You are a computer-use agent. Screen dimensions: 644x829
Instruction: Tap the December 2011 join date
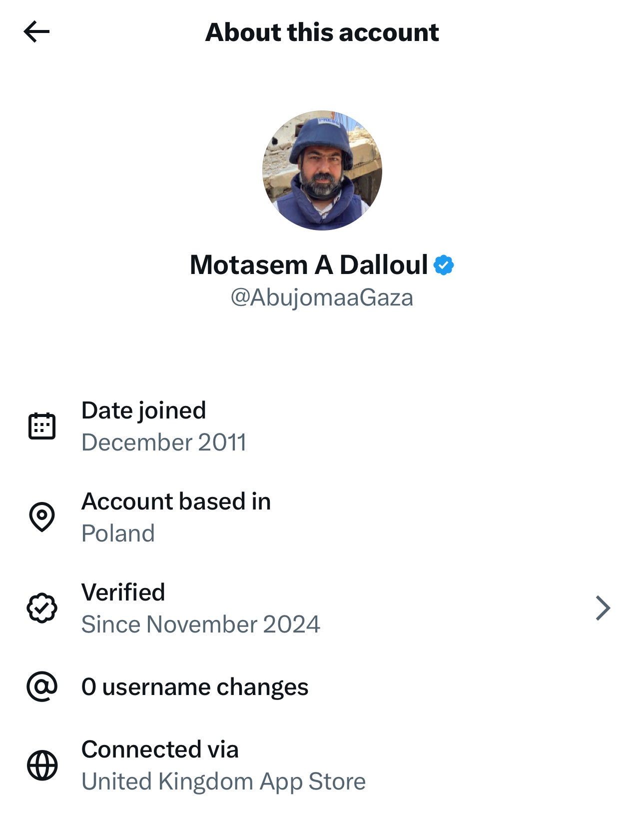click(164, 442)
